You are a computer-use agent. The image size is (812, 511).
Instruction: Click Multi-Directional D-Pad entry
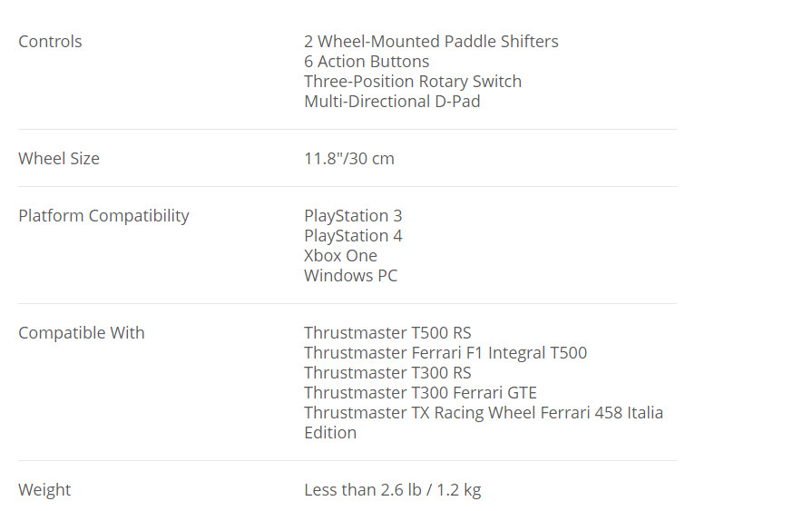pyautogui.click(x=392, y=102)
